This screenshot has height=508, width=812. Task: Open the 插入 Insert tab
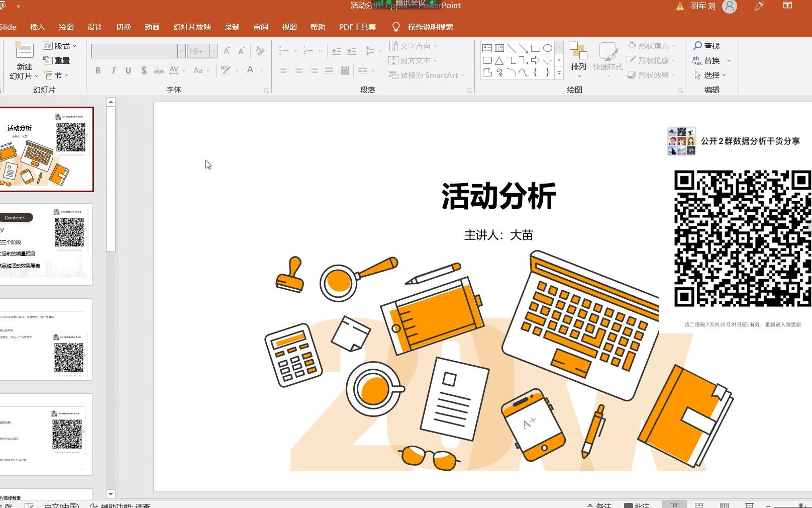point(37,27)
